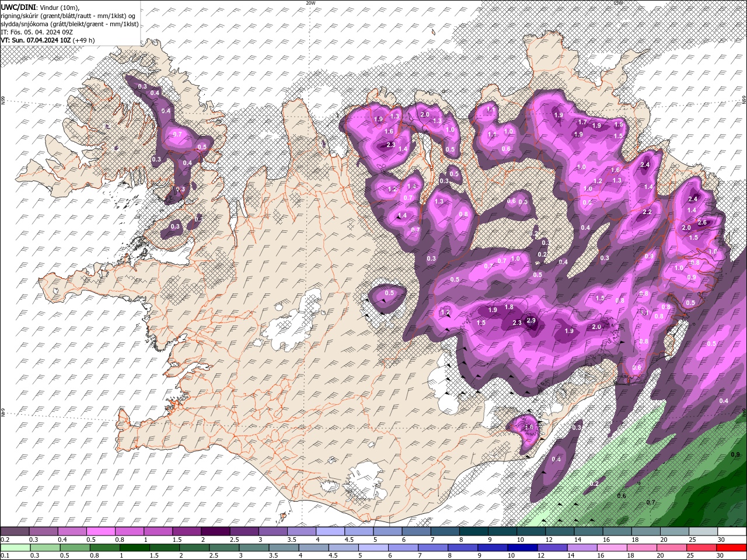
Task: Click the '15W' longitude label at map top
Action: pyautogui.click(x=618, y=2)
